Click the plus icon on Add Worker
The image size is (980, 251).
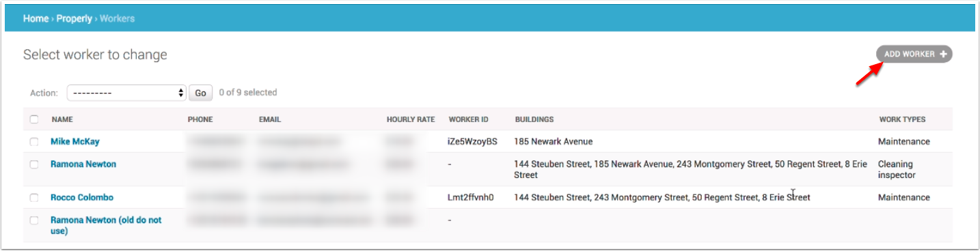click(x=943, y=54)
